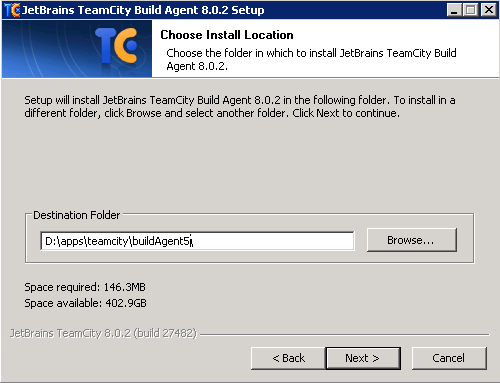Viewport: 500px width, 383px height.
Task: Click 'Space available: 402.9GB' text
Action: click(85, 303)
